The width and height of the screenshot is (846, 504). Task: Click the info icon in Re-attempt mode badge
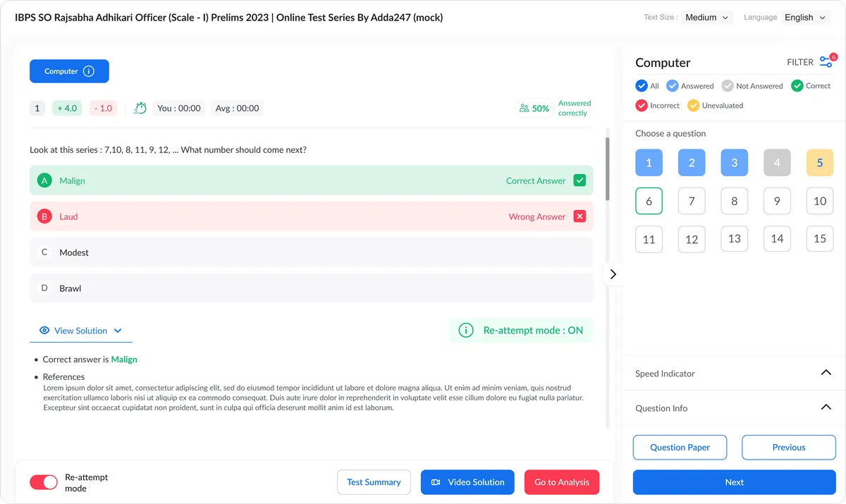466,330
